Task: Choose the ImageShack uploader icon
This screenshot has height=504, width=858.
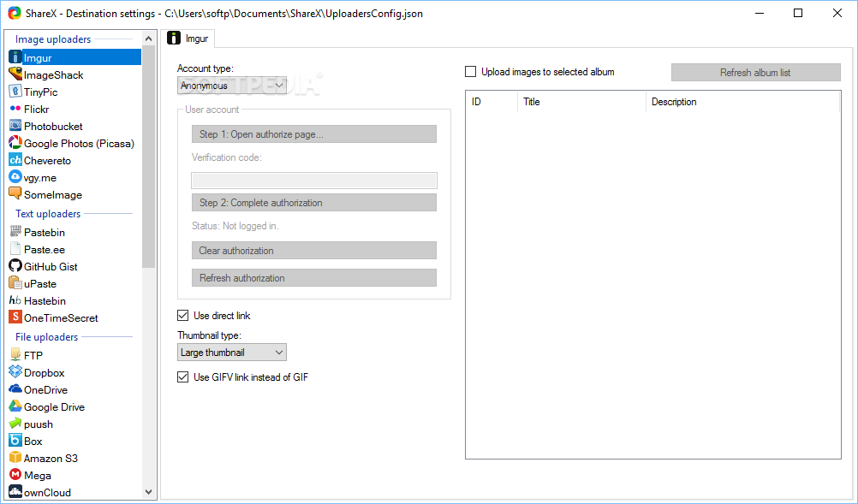Action: pyautogui.click(x=15, y=74)
